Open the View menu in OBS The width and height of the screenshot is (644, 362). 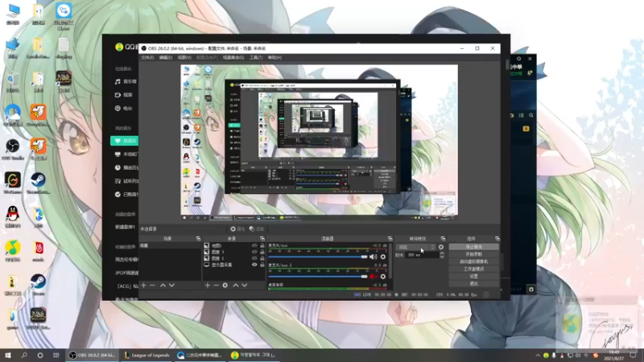184,58
